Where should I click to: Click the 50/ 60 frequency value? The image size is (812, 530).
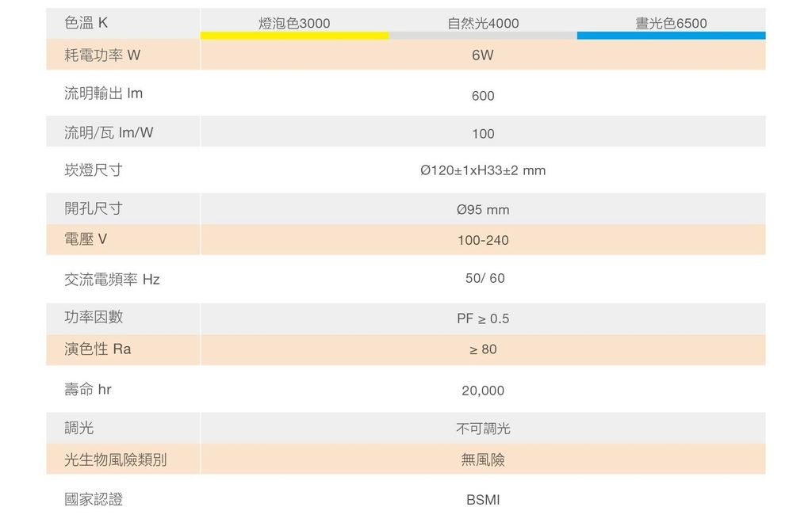pyautogui.click(x=485, y=279)
